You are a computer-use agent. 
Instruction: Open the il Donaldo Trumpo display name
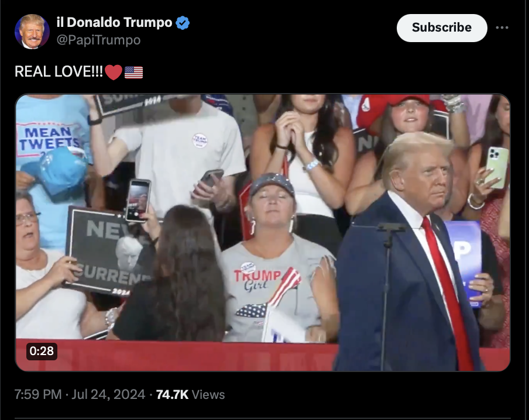click(114, 22)
